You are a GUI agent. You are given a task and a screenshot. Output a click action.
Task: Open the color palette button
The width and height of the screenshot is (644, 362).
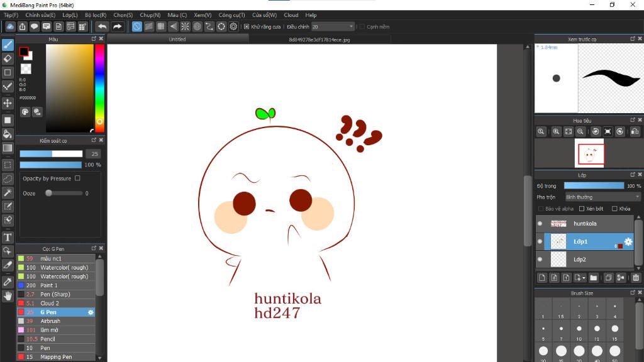pos(25,112)
